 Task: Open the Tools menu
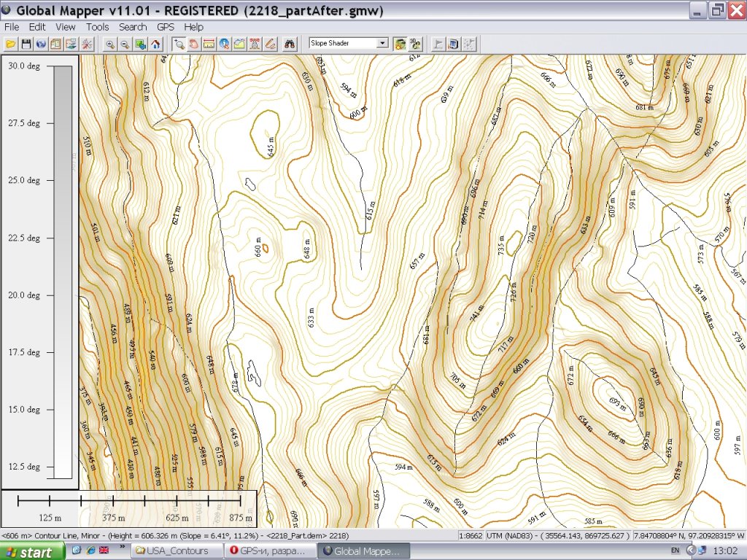click(x=97, y=27)
